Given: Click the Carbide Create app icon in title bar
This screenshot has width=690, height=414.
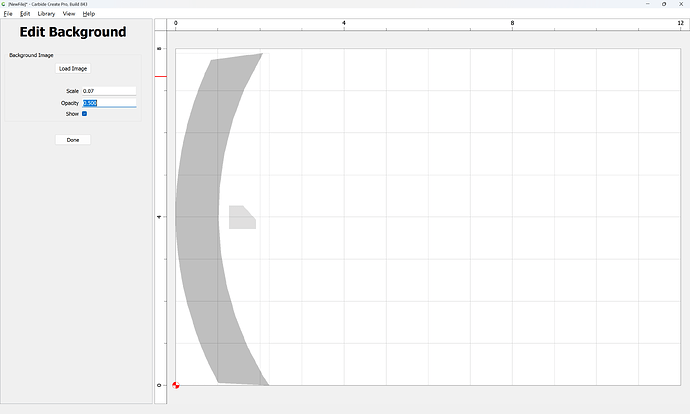Looking at the screenshot, I should click(4, 4).
